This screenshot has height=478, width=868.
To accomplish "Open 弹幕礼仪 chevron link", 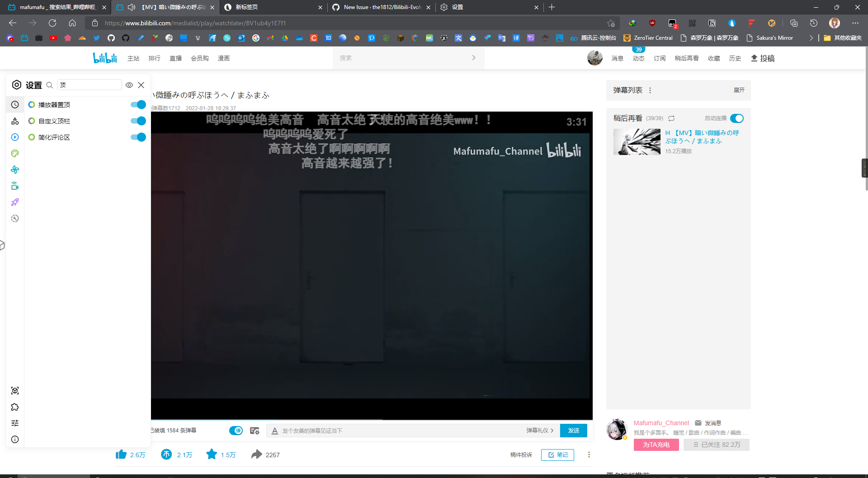I will [540, 431].
